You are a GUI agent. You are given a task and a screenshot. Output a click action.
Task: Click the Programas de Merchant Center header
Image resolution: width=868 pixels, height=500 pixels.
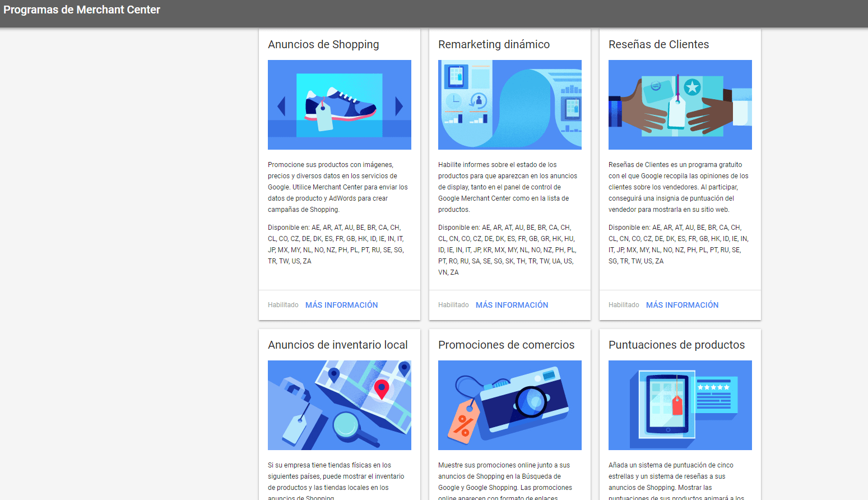pos(82,10)
